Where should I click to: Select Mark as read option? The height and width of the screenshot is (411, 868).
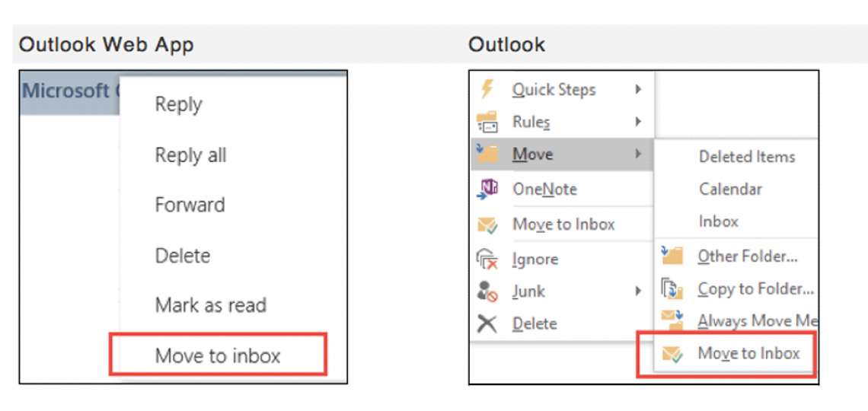click(x=210, y=305)
